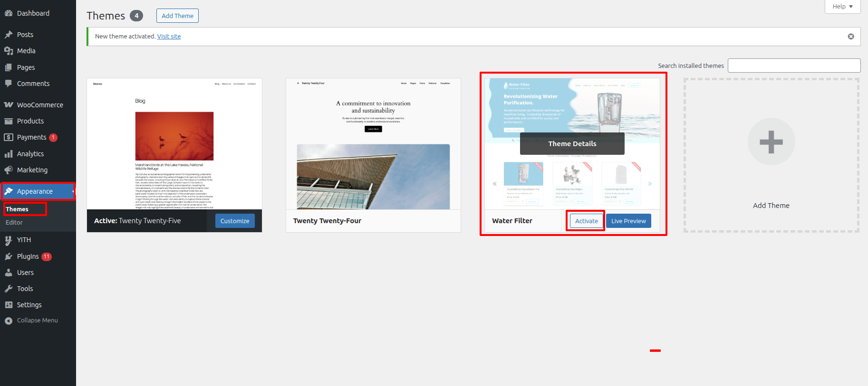Click the YITH logo icon
Viewport: 868px width, 386px height.
point(9,240)
